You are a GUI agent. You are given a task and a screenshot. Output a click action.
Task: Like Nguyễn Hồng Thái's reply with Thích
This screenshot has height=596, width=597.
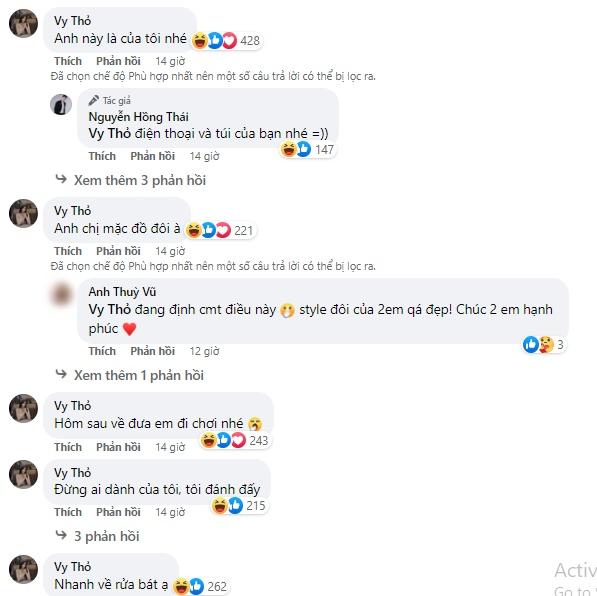(x=102, y=156)
